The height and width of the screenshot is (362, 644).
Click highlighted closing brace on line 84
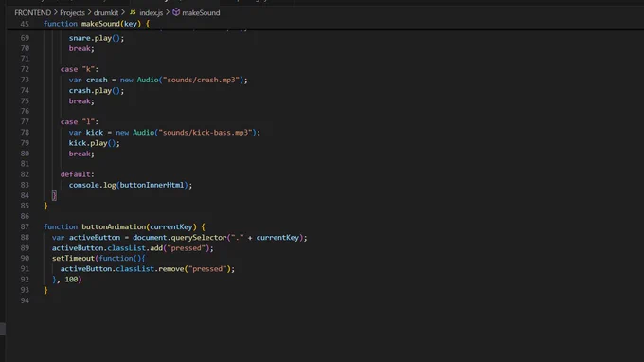(54, 195)
